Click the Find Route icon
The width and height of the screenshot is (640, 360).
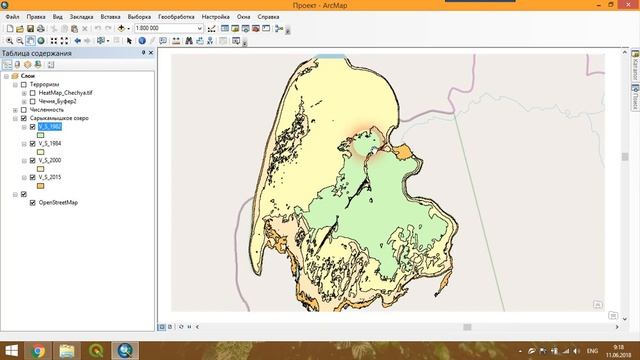point(200,41)
